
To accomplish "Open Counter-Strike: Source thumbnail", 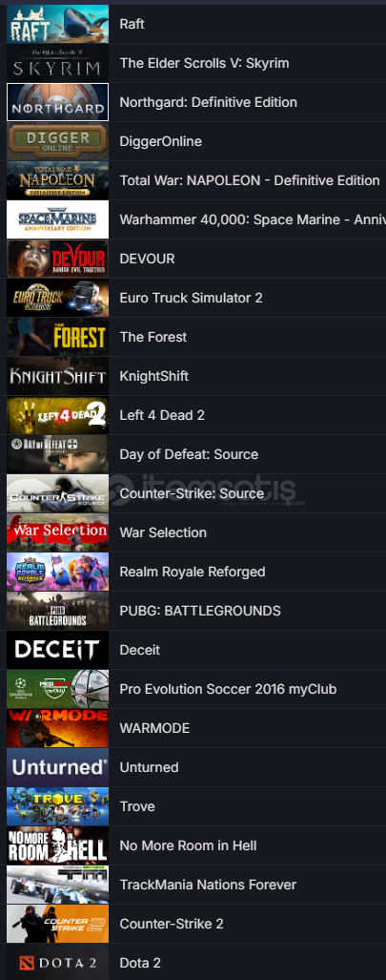I will [57, 493].
